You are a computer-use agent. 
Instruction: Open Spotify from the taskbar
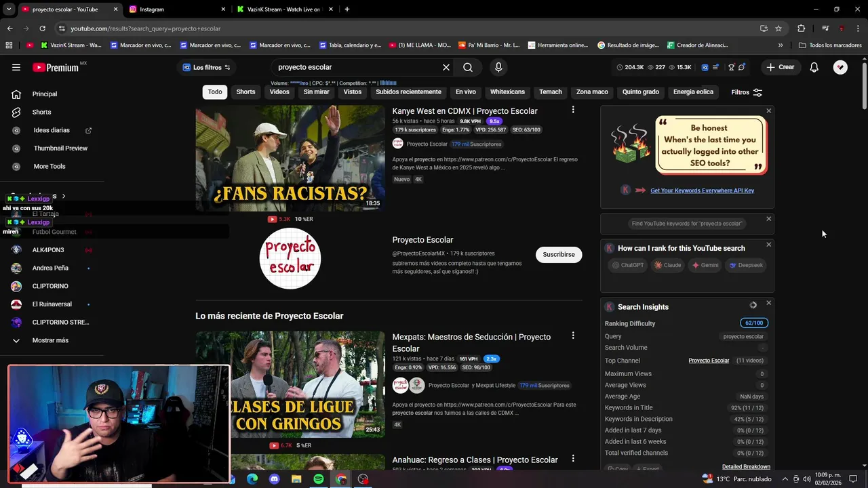click(319, 479)
